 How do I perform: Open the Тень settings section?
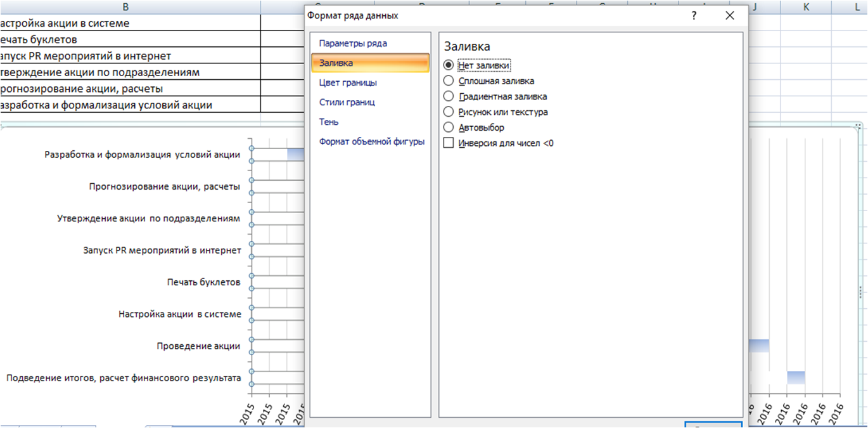pyautogui.click(x=329, y=122)
